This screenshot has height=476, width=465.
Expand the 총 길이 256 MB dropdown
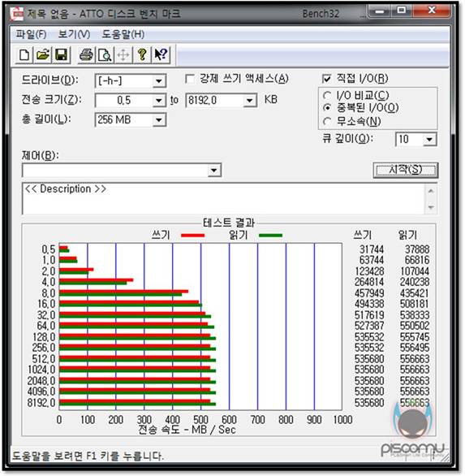[x=158, y=120]
